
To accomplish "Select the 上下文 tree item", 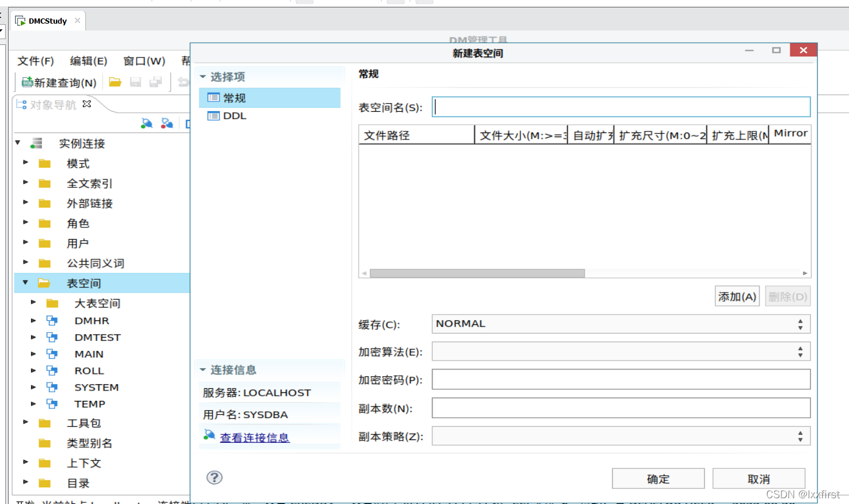I will click(84, 463).
